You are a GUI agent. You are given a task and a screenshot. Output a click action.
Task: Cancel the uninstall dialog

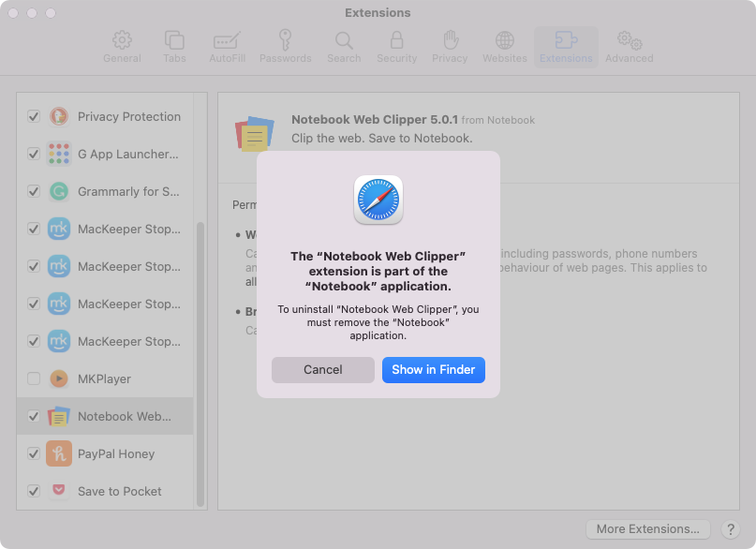[x=323, y=370]
